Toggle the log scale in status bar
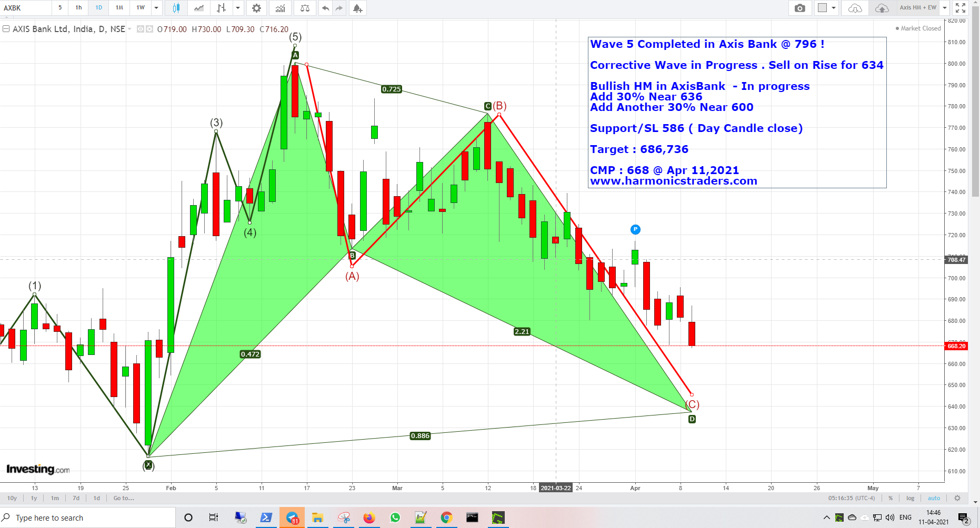 coord(910,498)
